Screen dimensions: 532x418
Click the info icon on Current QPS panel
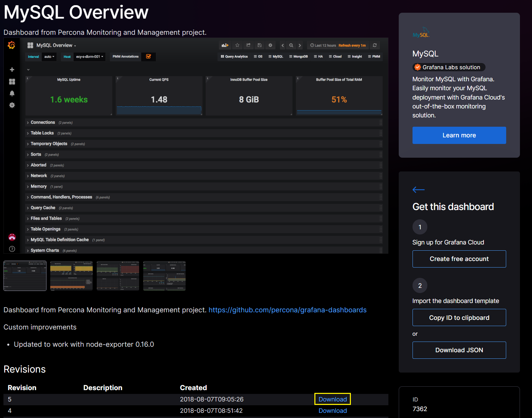117,79
